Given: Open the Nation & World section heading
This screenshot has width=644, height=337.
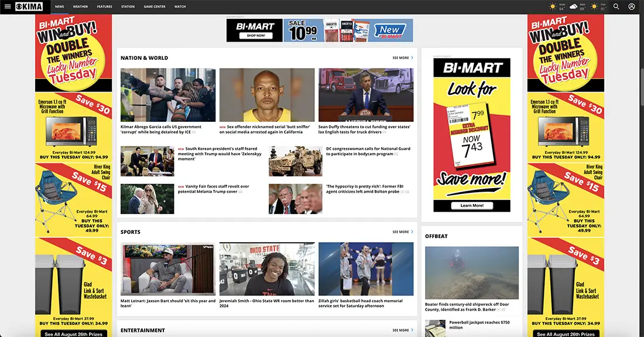Looking at the screenshot, I should [144, 58].
